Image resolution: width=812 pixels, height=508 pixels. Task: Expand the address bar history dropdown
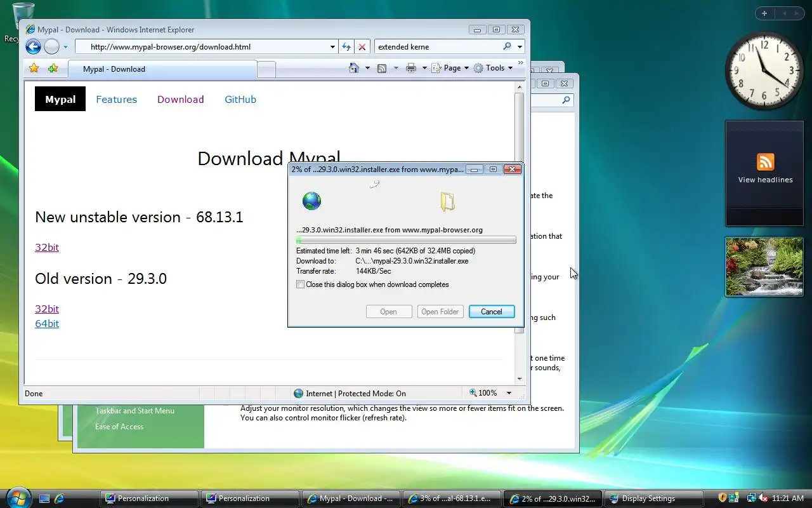point(332,46)
